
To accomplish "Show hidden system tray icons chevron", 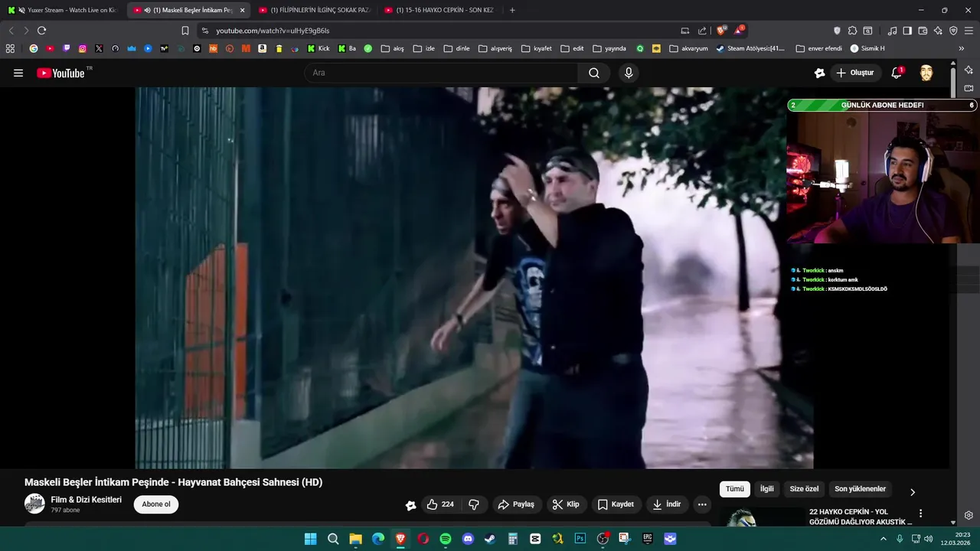I will tap(883, 539).
